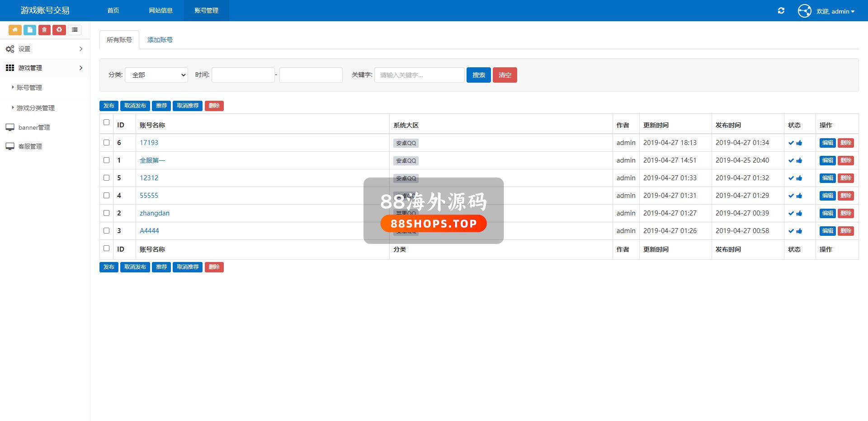The image size is (868, 421).
Task: Check the box for account zhangdan
Action: tap(107, 213)
